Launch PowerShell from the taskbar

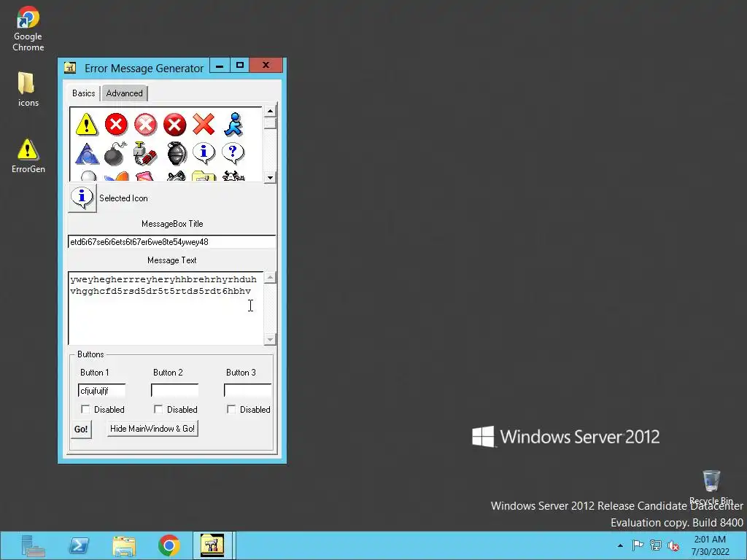tap(79, 545)
